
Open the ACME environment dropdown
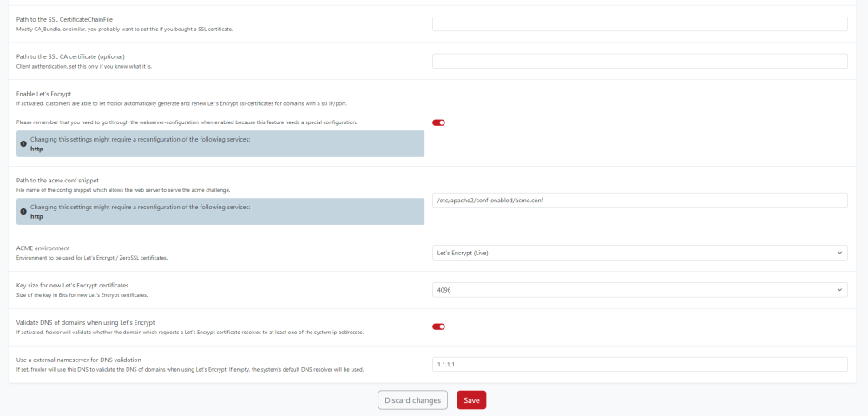(x=640, y=253)
